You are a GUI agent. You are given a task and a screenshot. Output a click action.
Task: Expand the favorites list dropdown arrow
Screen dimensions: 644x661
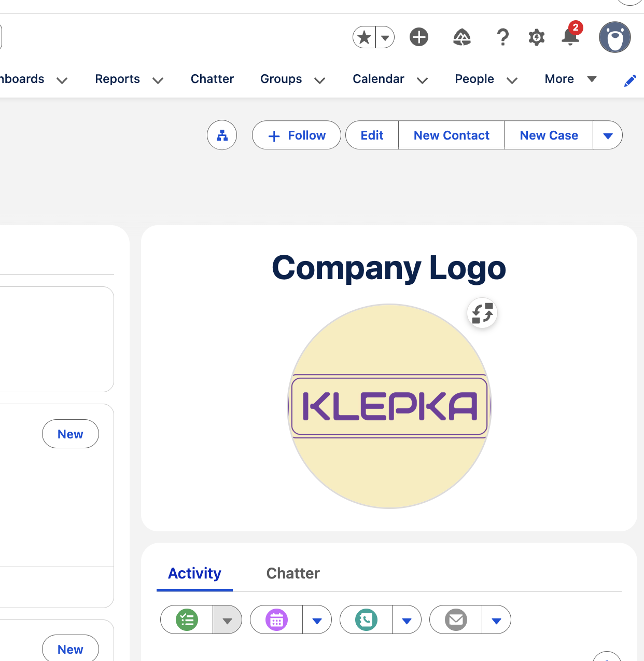coord(385,37)
